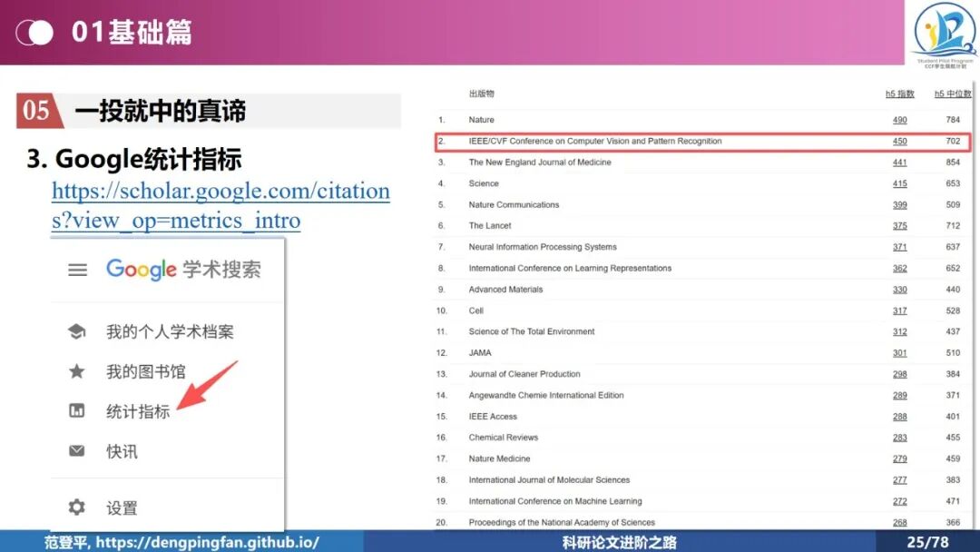Screen dimensions: 980x552
Task: Click the heading 3. Google统计指标
Action: click(134, 159)
